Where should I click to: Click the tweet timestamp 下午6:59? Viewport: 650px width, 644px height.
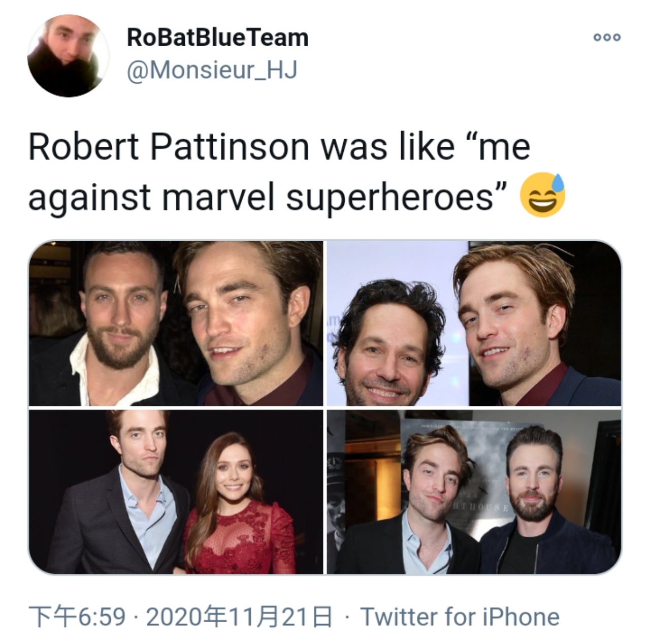[x=77, y=617]
